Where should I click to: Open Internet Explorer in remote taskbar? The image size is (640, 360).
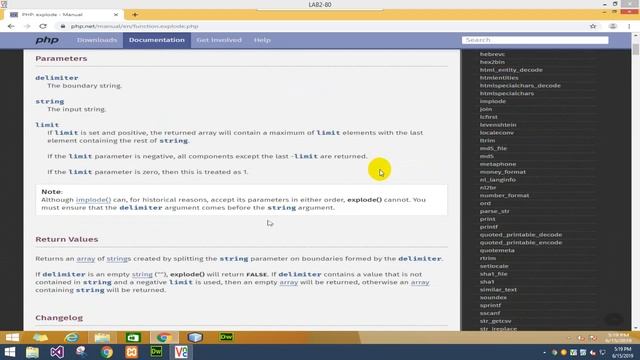72,337
